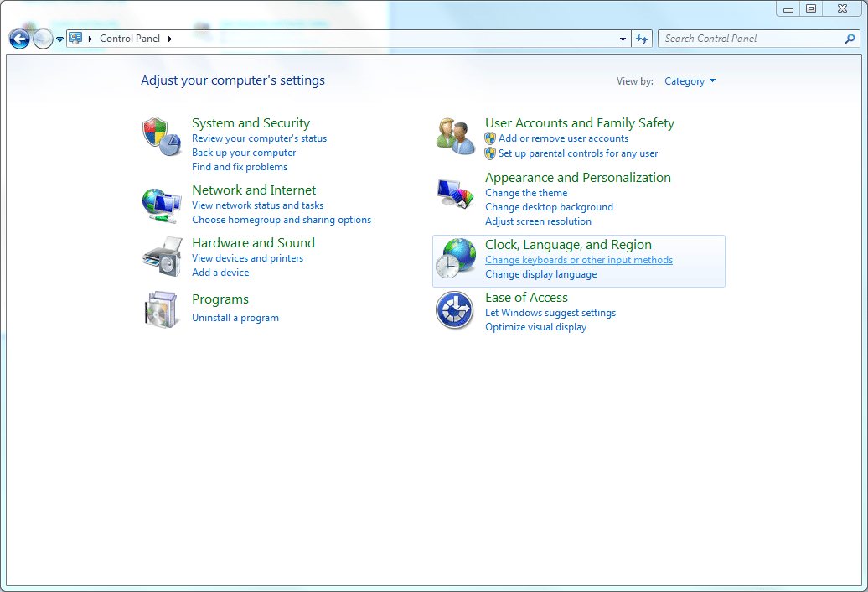The width and height of the screenshot is (868, 592).
Task: Open View network status and tasks
Action: [x=257, y=205]
